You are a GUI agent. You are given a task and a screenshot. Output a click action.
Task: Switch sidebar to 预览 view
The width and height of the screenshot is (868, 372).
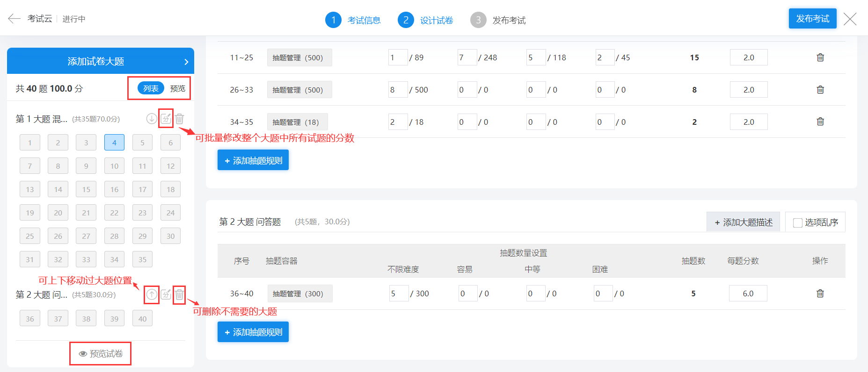pos(177,88)
